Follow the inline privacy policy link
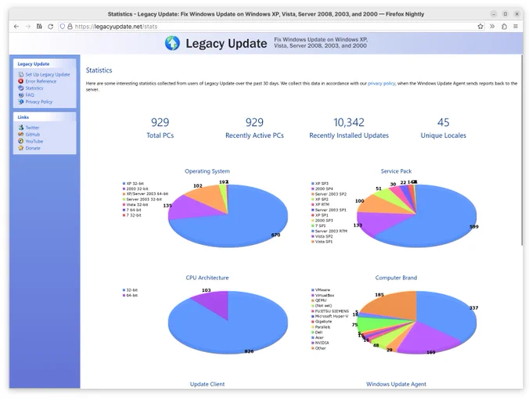532x399 pixels. click(381, 83)
